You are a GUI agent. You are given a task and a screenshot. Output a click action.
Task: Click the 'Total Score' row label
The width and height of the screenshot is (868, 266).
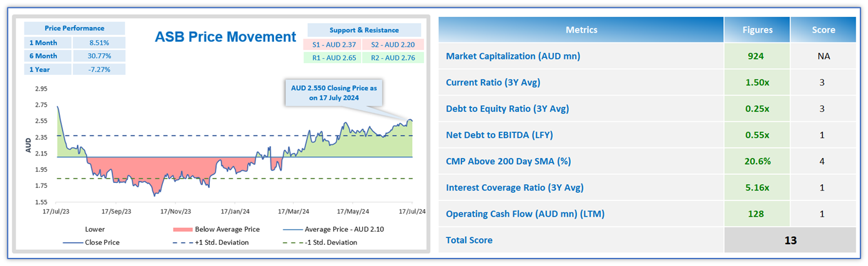[x=469, y=240]
